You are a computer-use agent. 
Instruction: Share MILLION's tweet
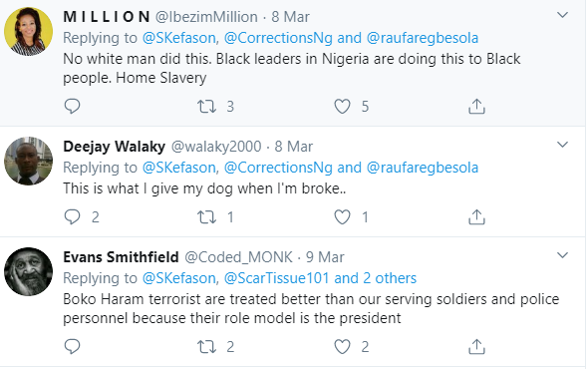coord(476,107)
